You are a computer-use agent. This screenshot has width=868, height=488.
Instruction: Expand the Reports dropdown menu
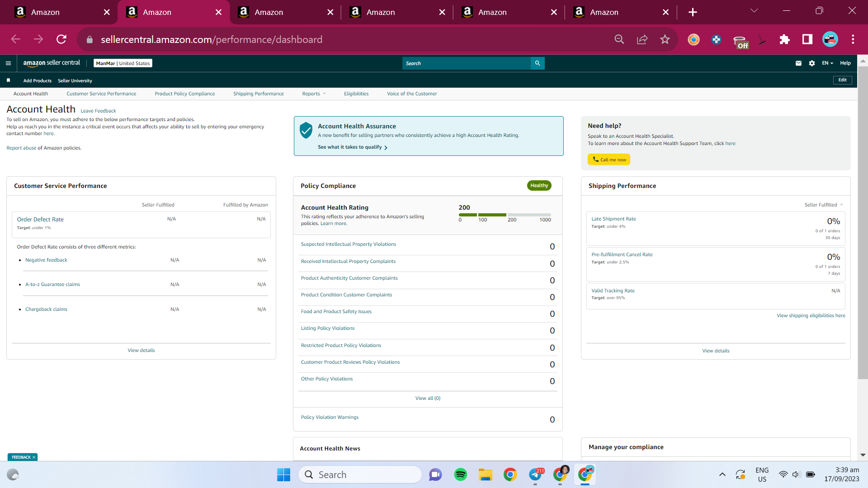click(x=314, y=94)
